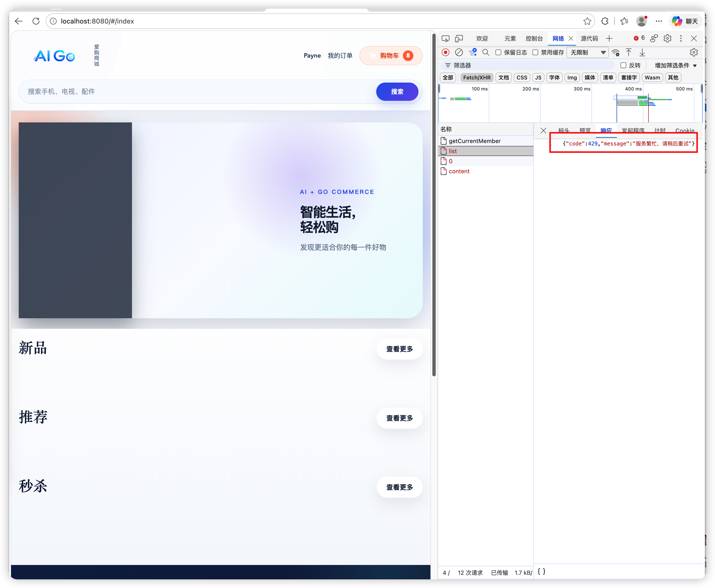
Task: Open the 我的订单 link
Action: [340, 55]
